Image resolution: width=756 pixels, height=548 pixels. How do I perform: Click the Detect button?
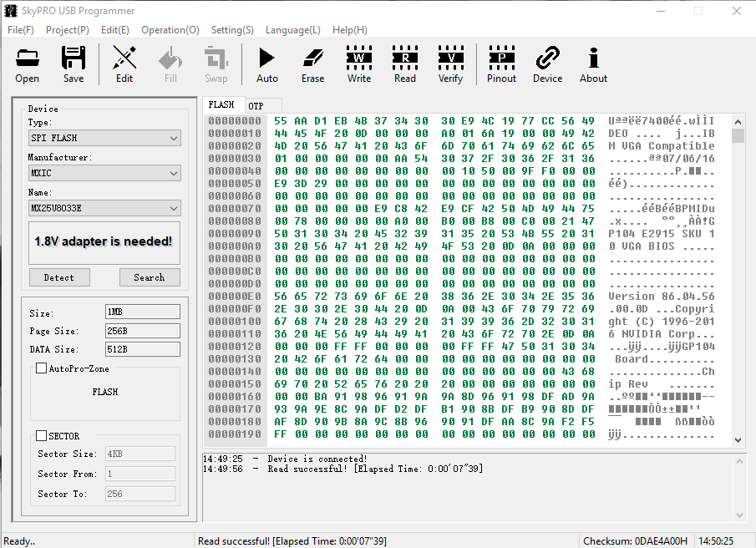tap(59, 277)
